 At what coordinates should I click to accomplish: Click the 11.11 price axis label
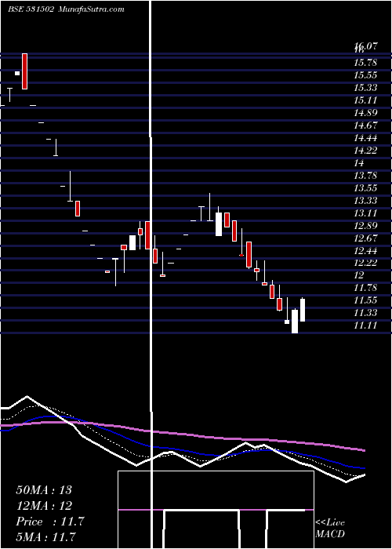tap(365, 325)
